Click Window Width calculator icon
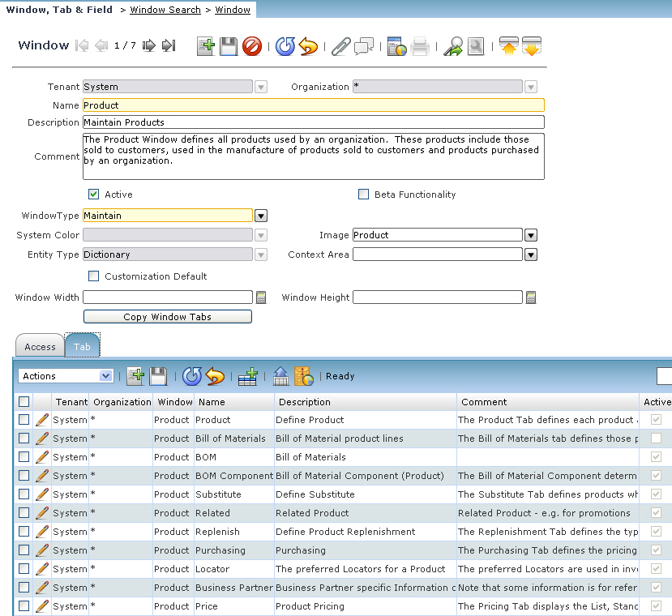The image size is (672, 616). point(261,297)
